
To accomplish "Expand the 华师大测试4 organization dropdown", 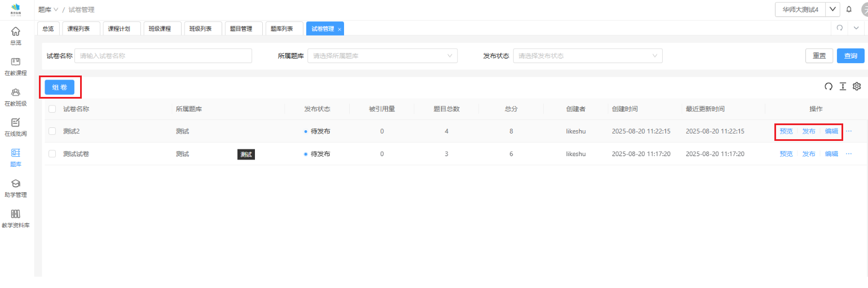I will pos(832,10).
